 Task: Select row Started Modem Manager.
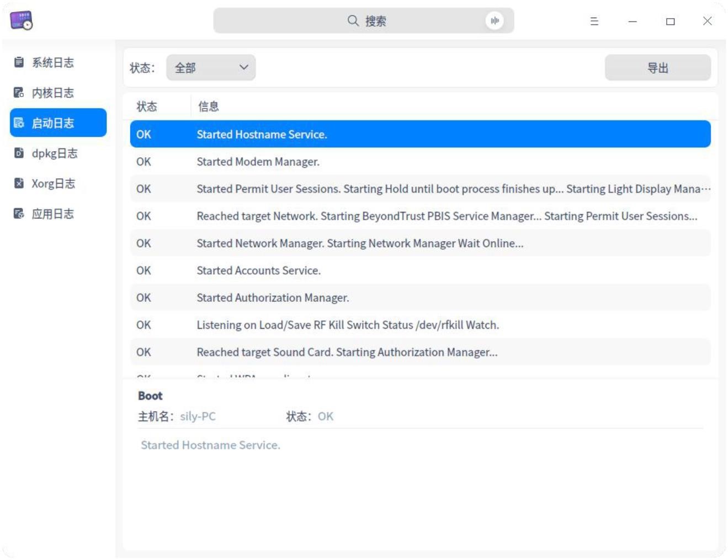tap(420, 162)
